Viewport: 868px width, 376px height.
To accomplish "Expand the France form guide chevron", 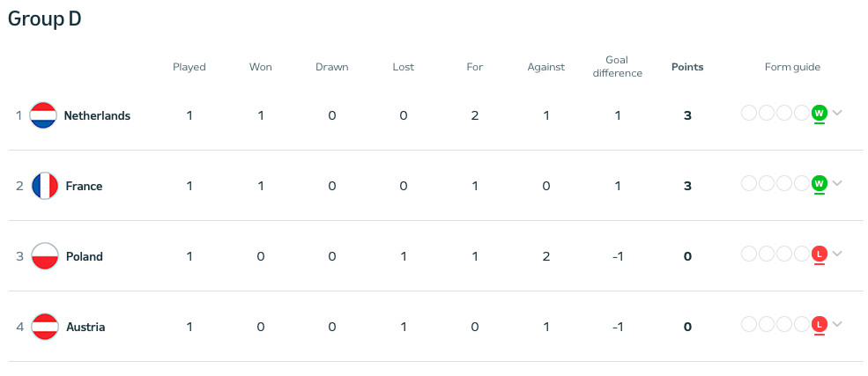I will tap(837, 183).
